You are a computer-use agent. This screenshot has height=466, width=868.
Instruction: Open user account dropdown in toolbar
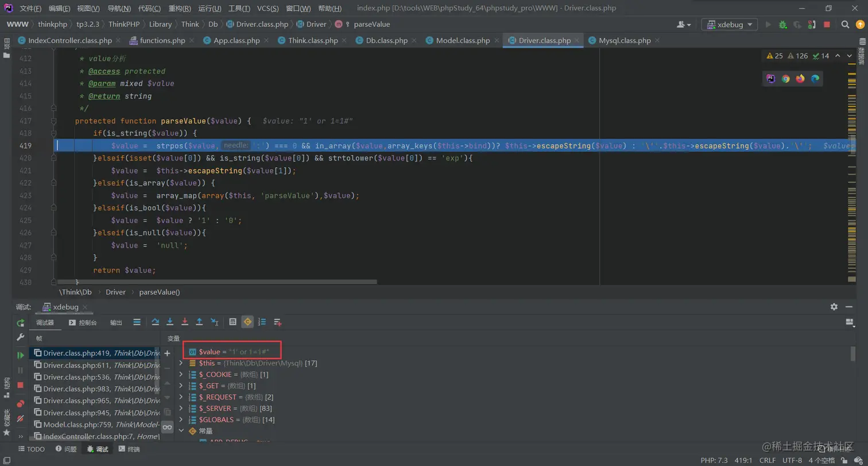pyautogui.click(x=684, y=25)
